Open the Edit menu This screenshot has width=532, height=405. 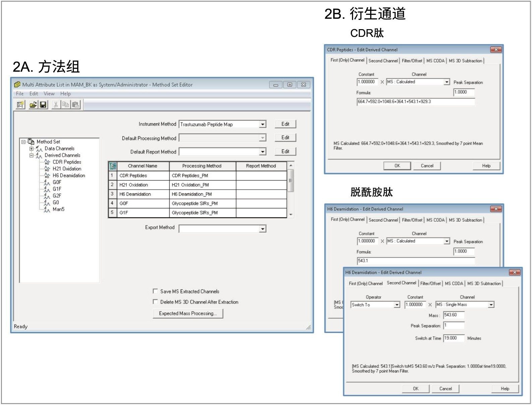(34, 94)
